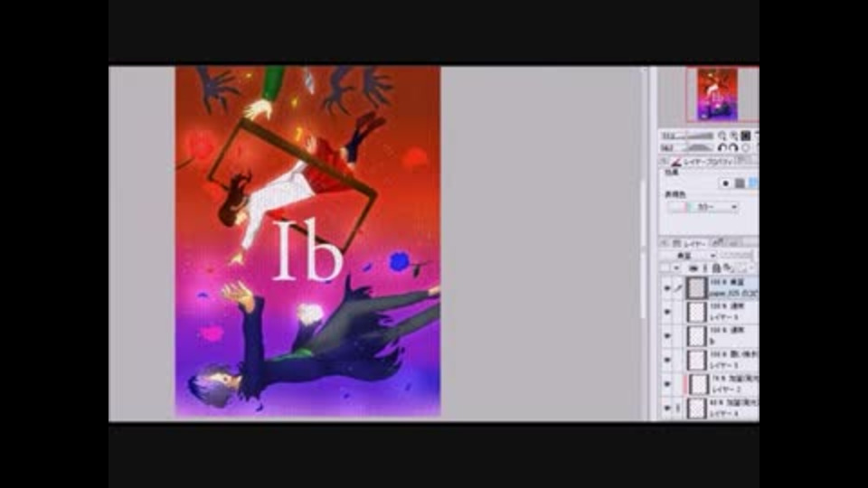Screen dimensions: 868x488
Task: Hide the top paper texture layer
Action: point(666,287)
